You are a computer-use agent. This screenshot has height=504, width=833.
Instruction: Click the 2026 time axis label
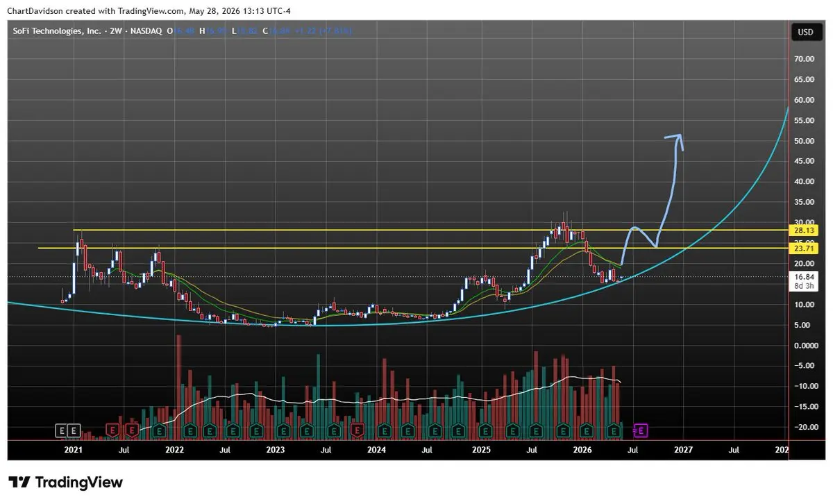coord(582,450)
